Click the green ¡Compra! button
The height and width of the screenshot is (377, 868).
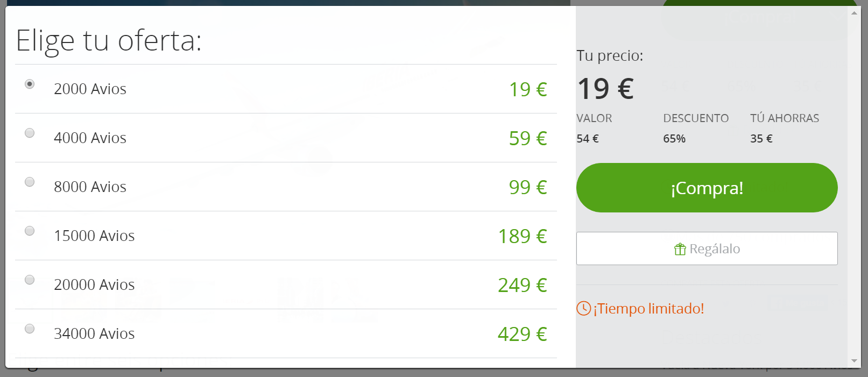pyautogui.click(x=707, y=188)
